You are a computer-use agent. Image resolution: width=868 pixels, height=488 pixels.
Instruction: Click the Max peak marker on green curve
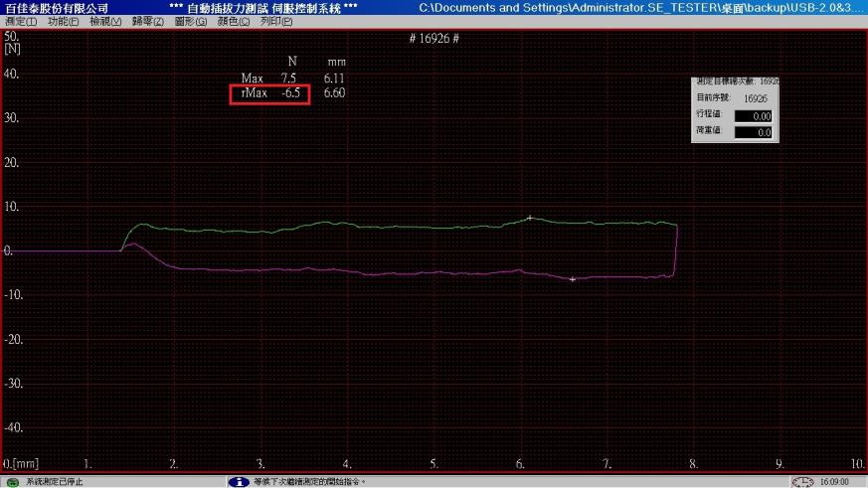[530, 218]
